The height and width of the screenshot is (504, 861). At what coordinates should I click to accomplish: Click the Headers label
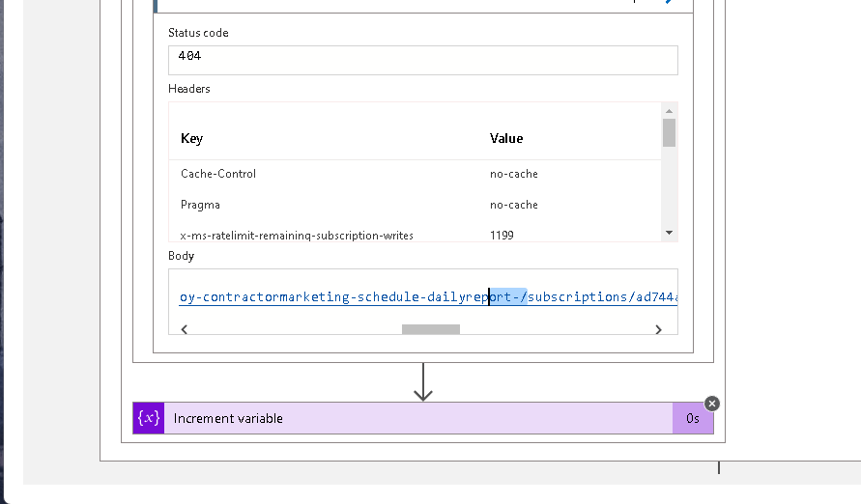(x=188, y=89)
